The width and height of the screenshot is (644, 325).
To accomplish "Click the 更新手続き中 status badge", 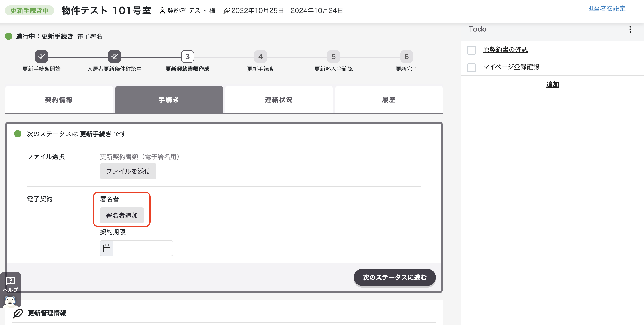I will 29,10.
